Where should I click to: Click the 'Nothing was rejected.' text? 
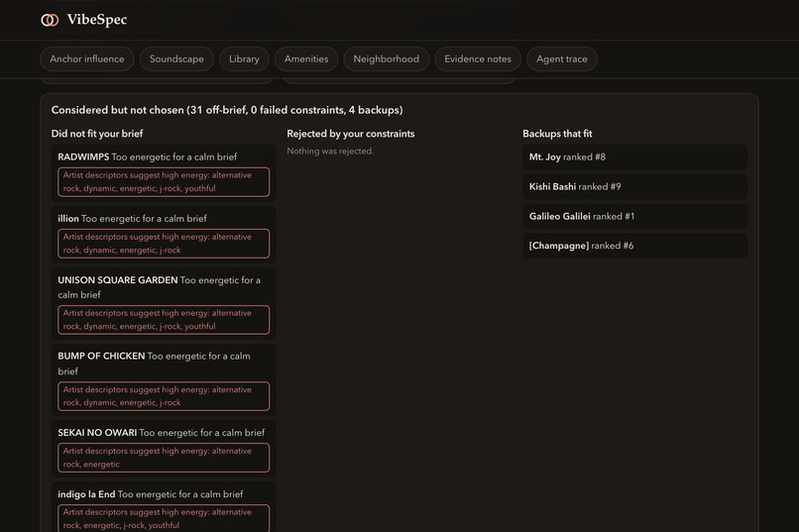(x=330, y=151)
